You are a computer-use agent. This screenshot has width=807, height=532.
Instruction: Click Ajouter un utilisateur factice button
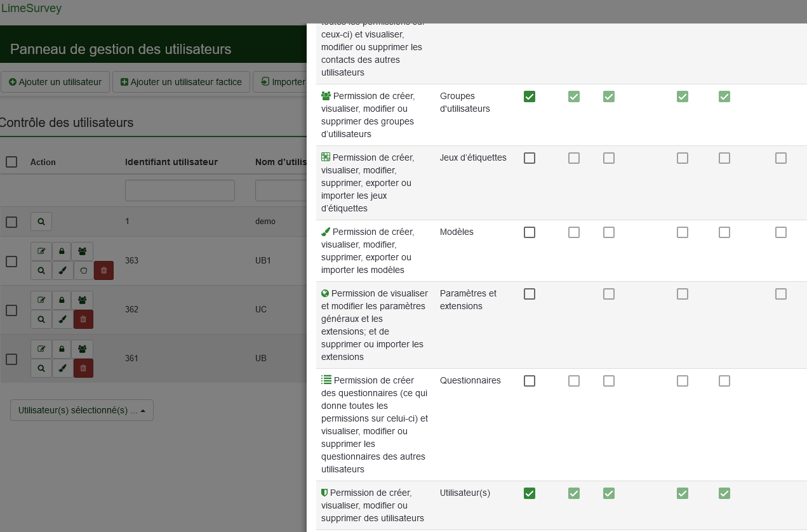tap(181, 82)
